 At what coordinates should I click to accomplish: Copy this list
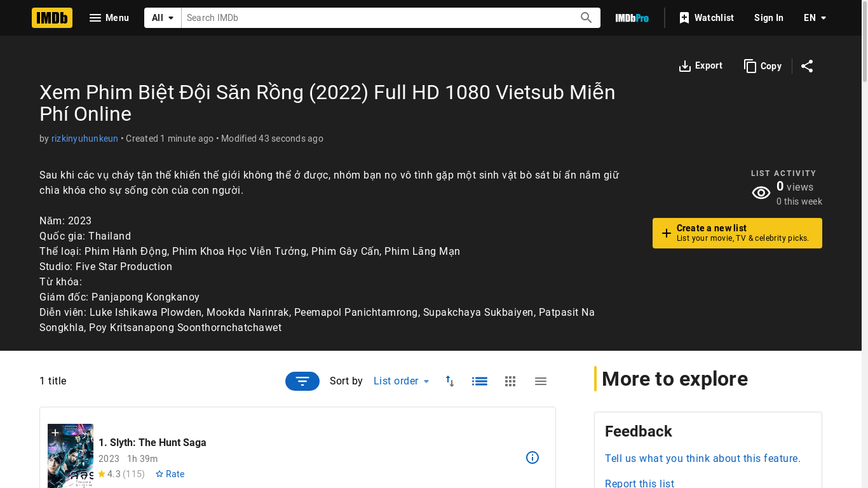[x=763, y=66]
